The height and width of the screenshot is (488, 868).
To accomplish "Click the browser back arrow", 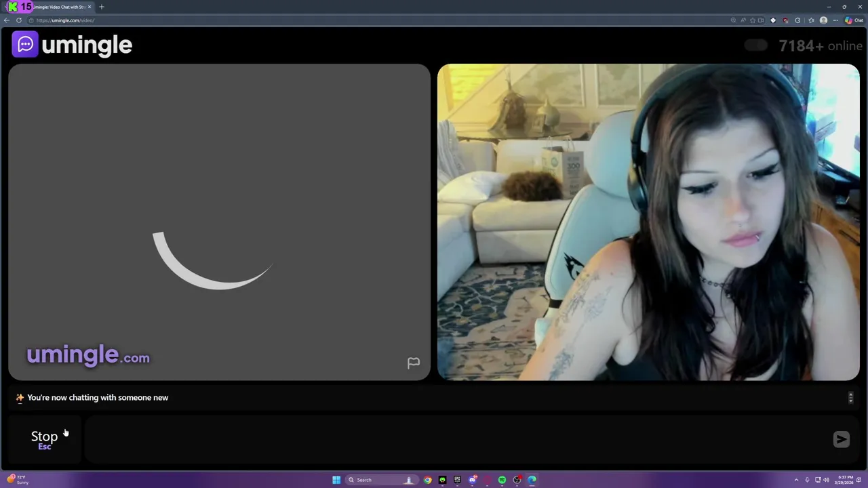I will click(7, 20).
